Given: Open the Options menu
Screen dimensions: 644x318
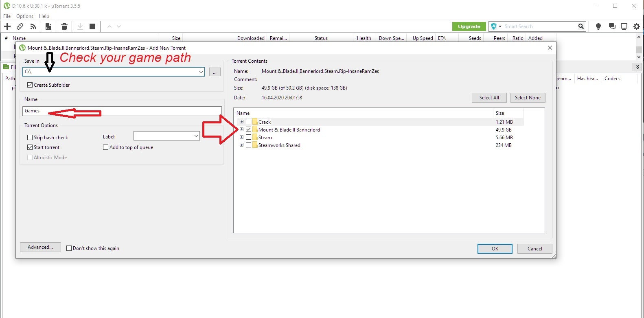Looking at the screenshot, I should coord(25,16).
